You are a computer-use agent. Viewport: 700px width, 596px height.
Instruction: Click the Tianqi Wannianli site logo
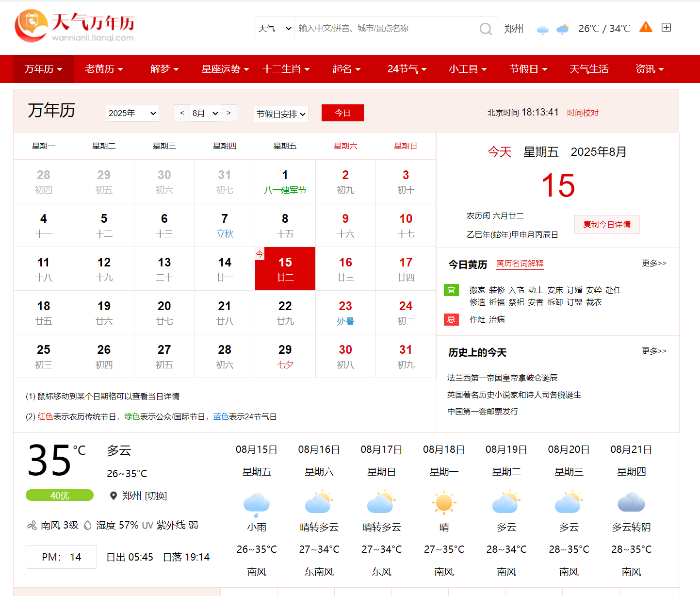[74, 27]
